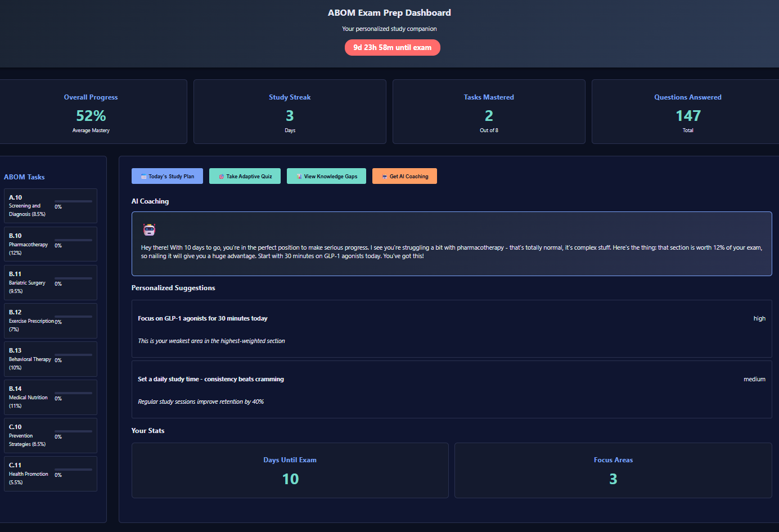Image resolution: width=779 pixels, height=532 pixels.
Task: Click the exam countdown badge
Action: click(x=392, y=47)
